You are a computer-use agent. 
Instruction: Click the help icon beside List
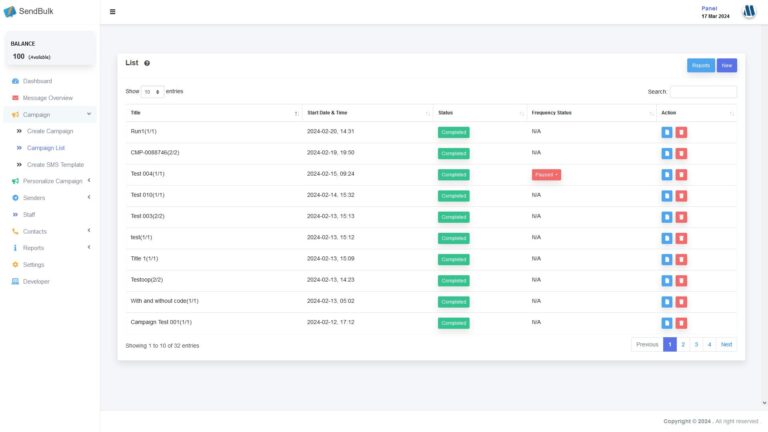click(x=147, y=63)
